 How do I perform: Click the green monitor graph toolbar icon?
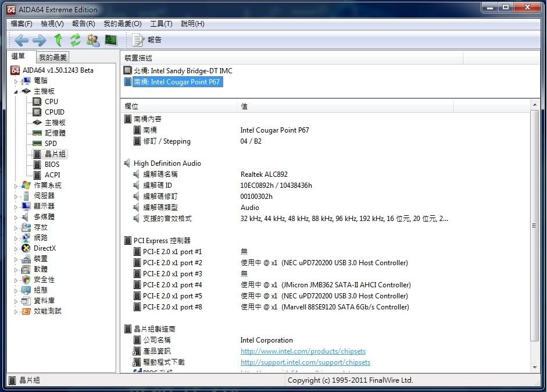tap(110, 40)
